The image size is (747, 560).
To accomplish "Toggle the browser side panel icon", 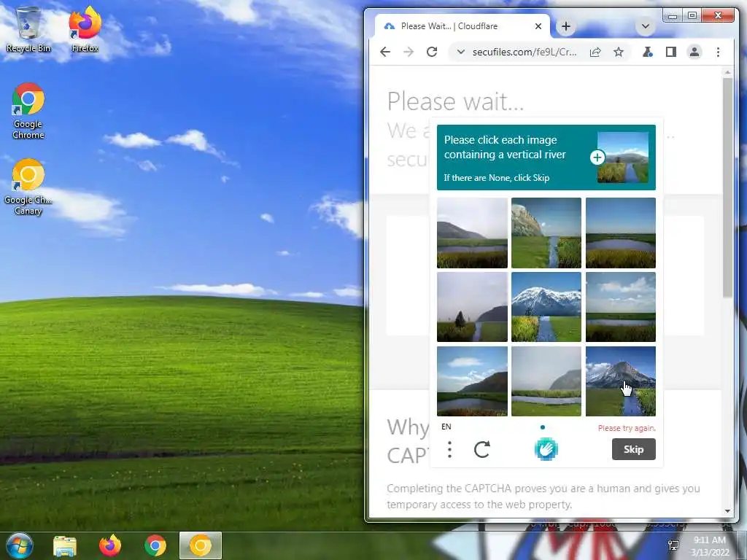I will (x=671, y=52).
